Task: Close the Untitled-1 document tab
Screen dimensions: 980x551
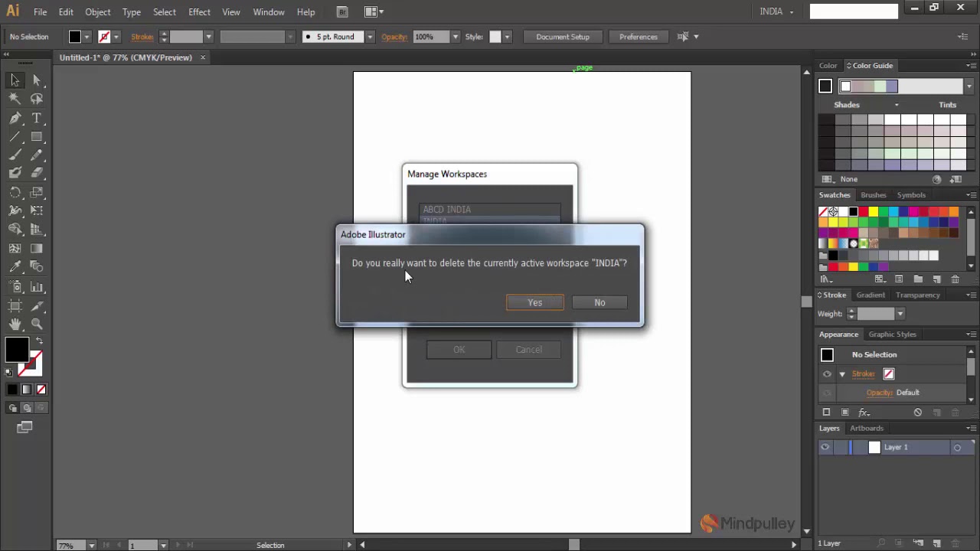Action: pyautogui.click(x=203, y=57)
